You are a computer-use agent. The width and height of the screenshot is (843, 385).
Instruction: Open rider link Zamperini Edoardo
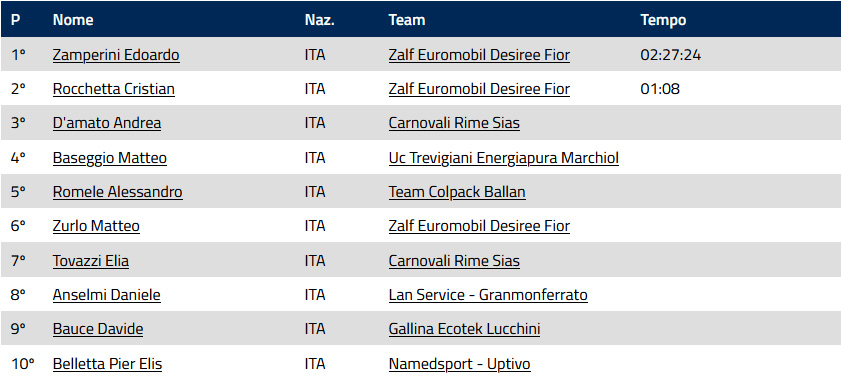116,55
